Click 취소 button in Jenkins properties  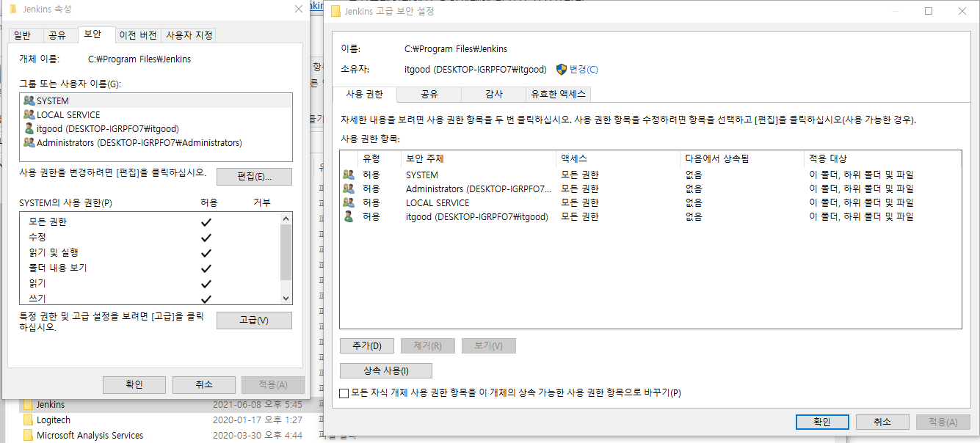click(x=203, y=384)
